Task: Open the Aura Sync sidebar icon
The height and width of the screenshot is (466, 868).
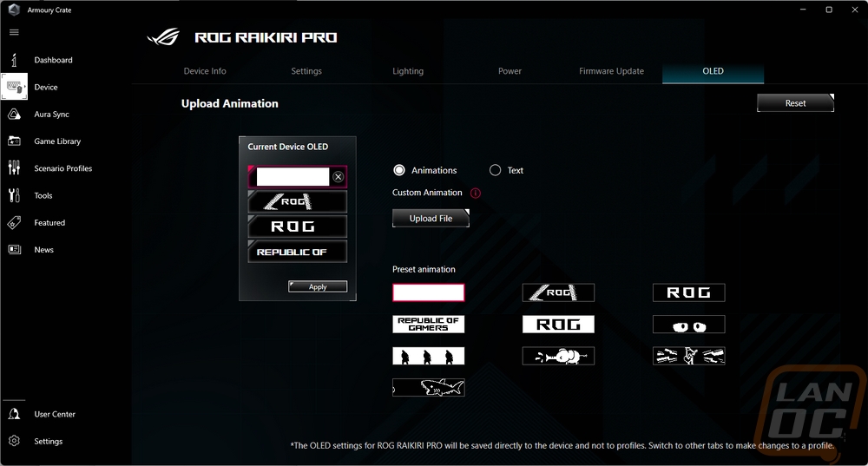Action: point(14,115)
